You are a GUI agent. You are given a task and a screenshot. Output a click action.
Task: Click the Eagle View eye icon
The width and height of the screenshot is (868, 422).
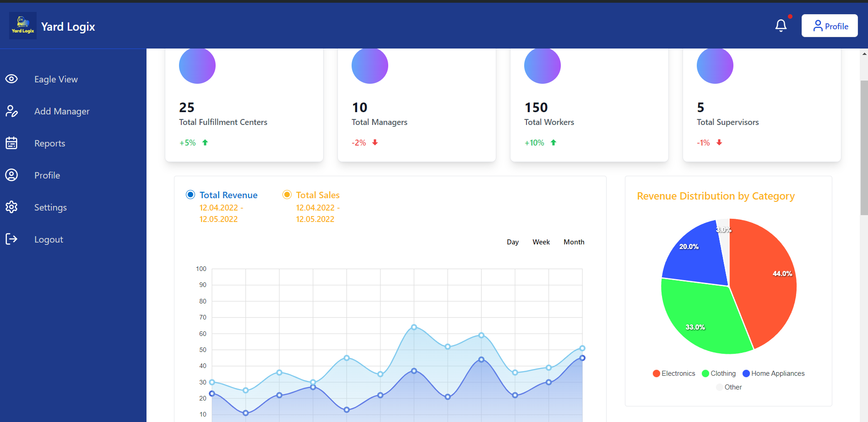tap(11, 79)
